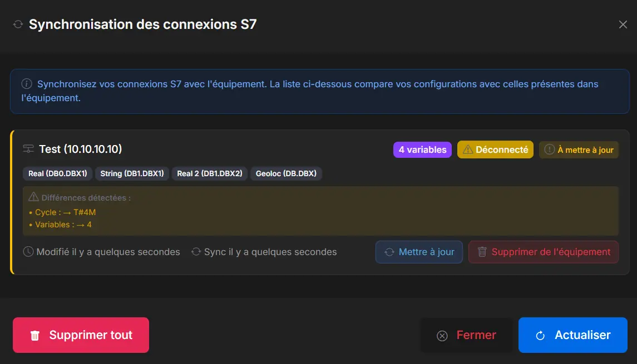
Task: Click the trash icon on Supprimer tout
Action: tap(34, 335)
